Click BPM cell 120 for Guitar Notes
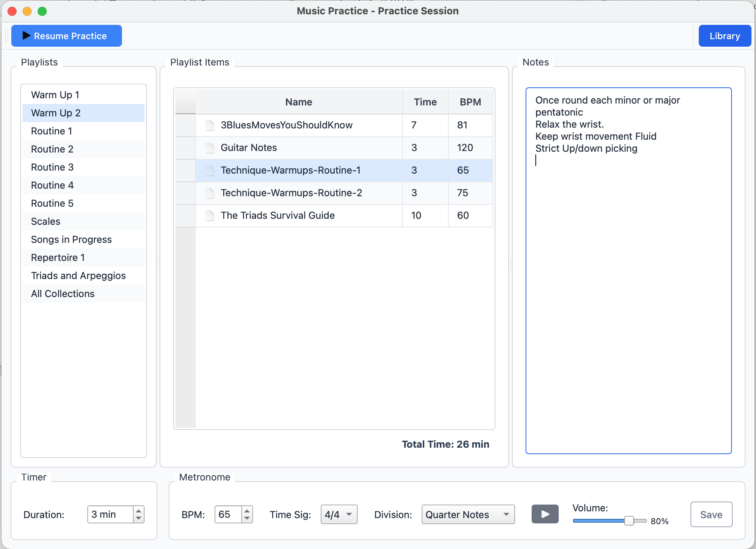 471,148
